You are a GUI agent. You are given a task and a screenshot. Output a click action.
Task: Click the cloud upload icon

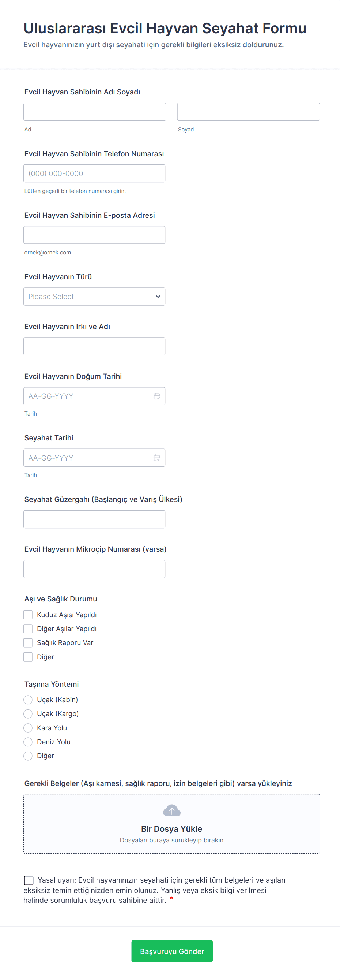click(171, 811)
